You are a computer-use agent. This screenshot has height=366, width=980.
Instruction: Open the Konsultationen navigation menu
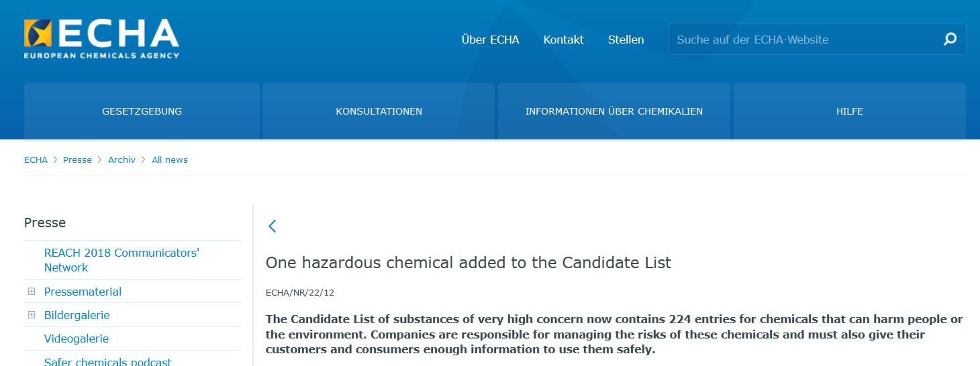(x=379, y=111)
